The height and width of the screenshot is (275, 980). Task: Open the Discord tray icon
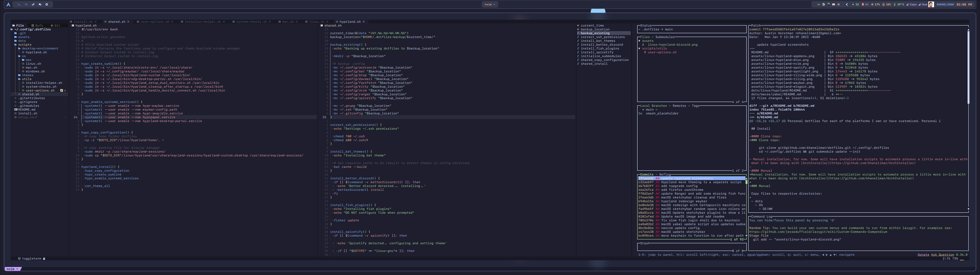click(x=834, y=5)
